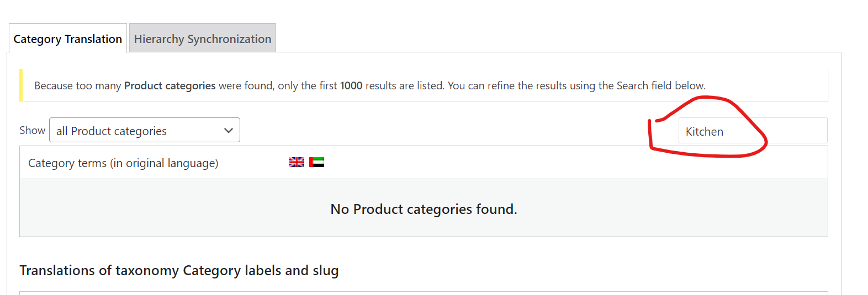Open the "all Product categories" dropdown

[145, 130]
